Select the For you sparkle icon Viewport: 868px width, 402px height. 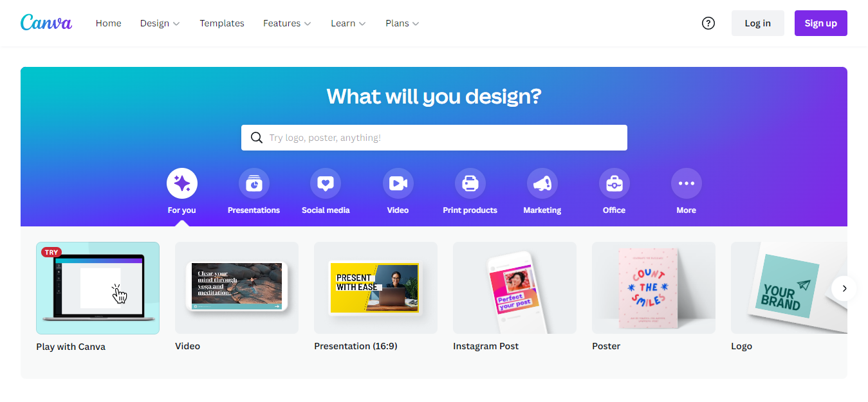(x=182, y=184)
